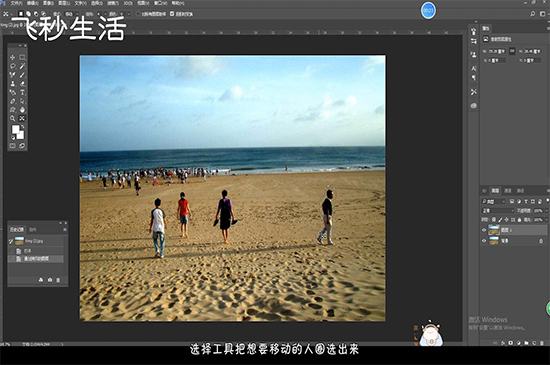Open 不透明度 opacity dropdown arrow
550x365 pixels.
pos(547,211)
